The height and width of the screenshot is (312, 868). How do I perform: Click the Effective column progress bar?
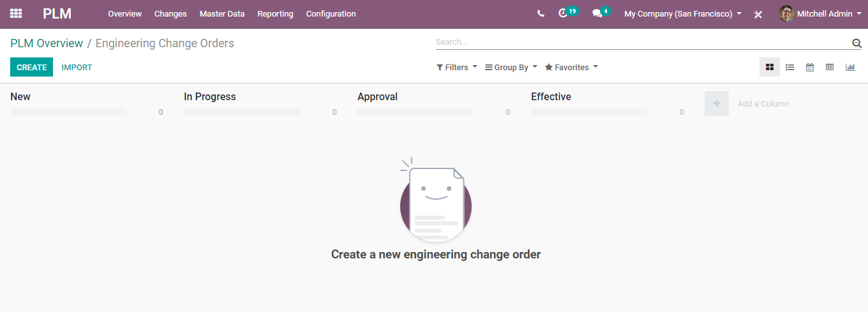tap(589, 112)
